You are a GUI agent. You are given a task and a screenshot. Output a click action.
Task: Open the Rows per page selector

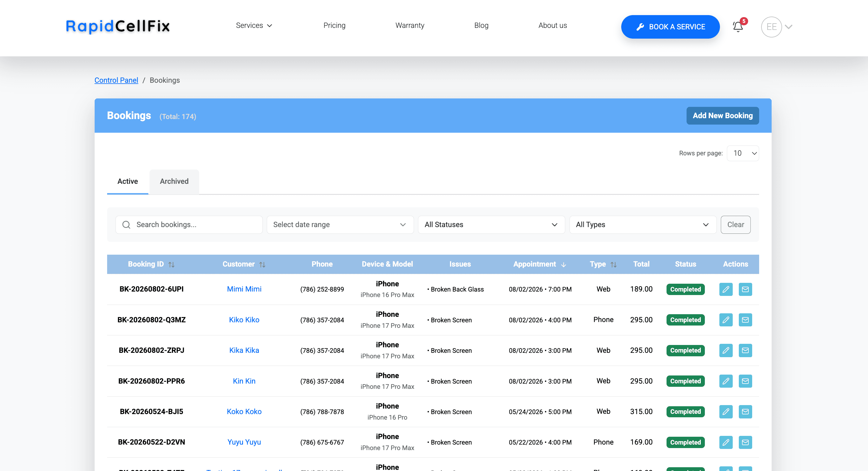pyautogui.click(x=743, y=153)
